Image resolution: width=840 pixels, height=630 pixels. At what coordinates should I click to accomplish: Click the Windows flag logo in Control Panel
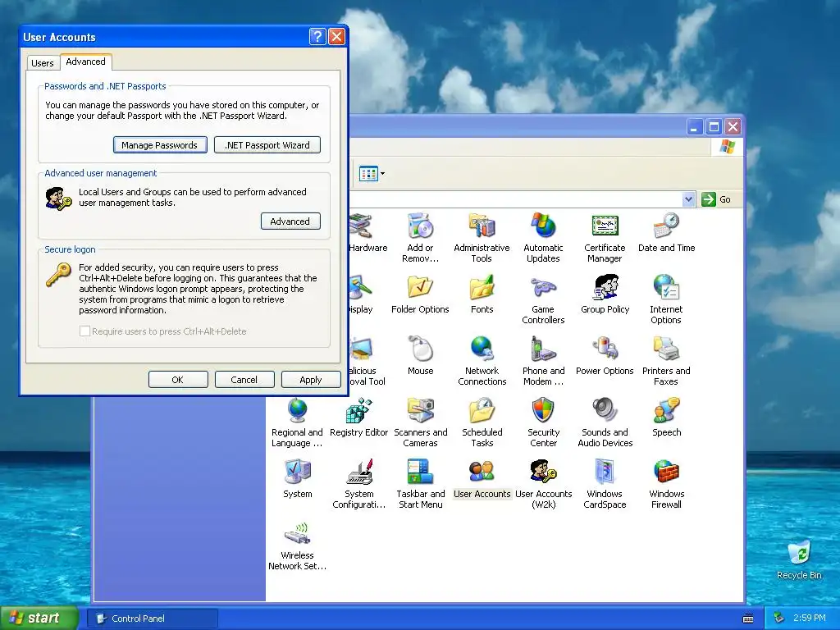click(727, 146)
